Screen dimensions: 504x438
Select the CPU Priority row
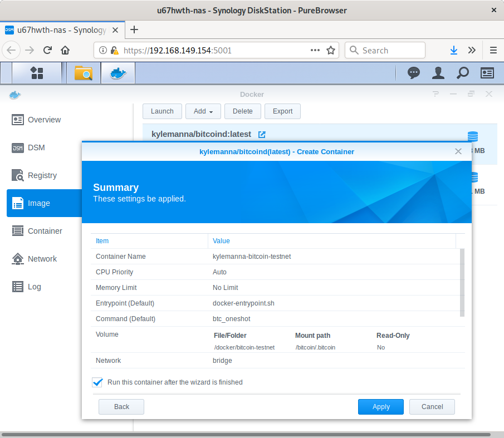click(x=278, y=272)
